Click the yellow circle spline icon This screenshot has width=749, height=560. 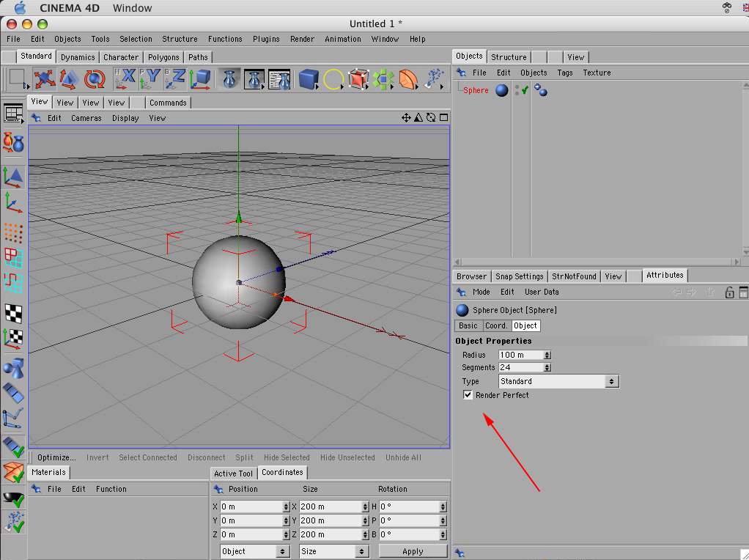pos(333,79)
